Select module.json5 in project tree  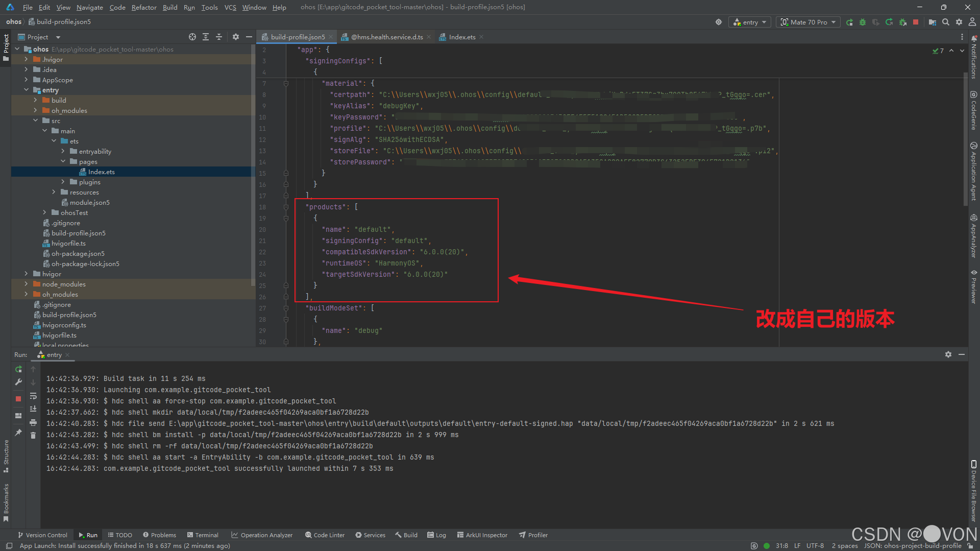[x=89, y=202]
